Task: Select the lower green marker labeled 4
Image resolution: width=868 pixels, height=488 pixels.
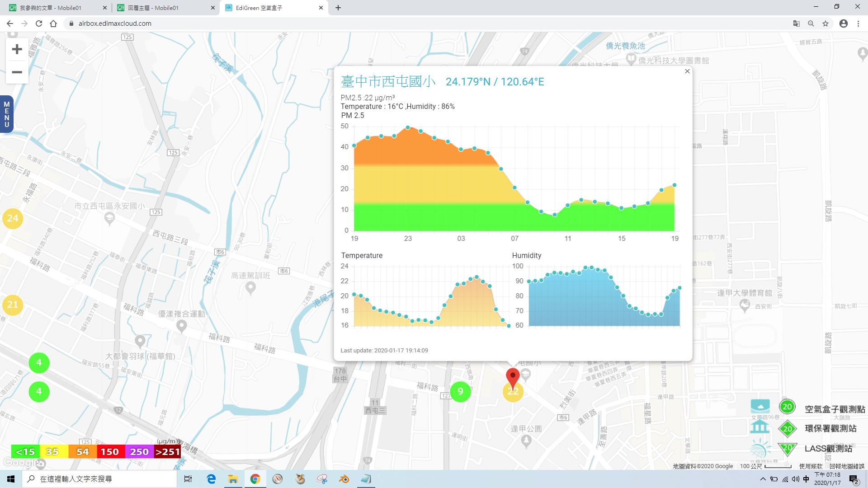Action: pyautogui.click(x=39, y=391)
